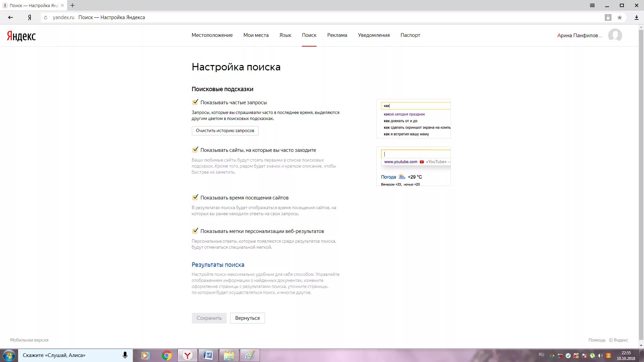Click the taskbar clock showing 22:55
Image resolution: width=644 pixels, height=362 pixels.
pyautogui.click(x=626, y=355)
